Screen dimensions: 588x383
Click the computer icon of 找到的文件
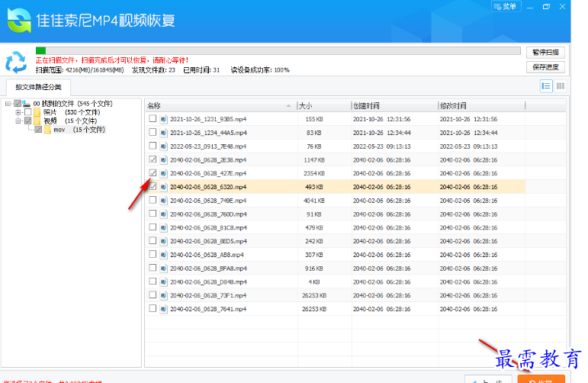pyautogui.click(x=26, y=104)
